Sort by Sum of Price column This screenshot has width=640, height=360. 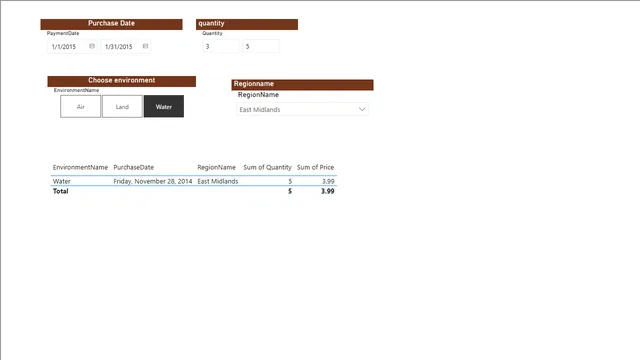315,167
